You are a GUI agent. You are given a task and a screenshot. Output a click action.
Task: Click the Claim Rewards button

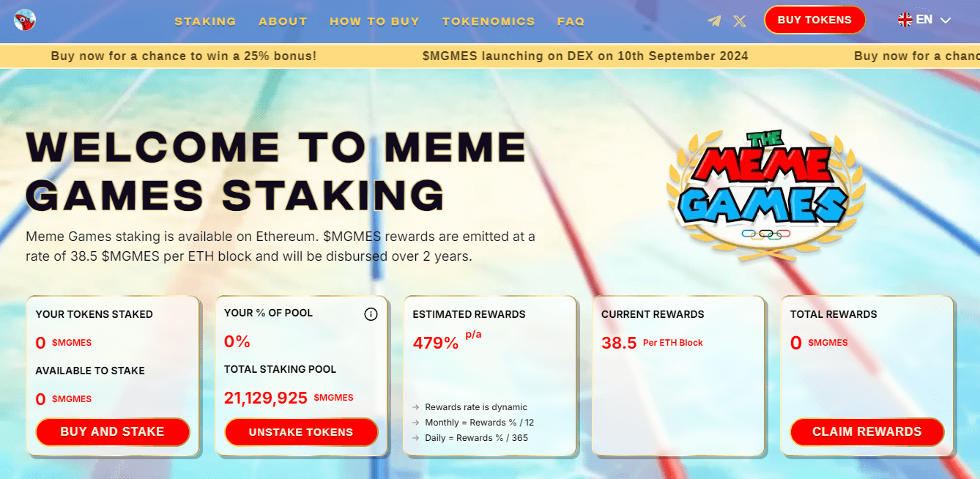tap(867, 431)
